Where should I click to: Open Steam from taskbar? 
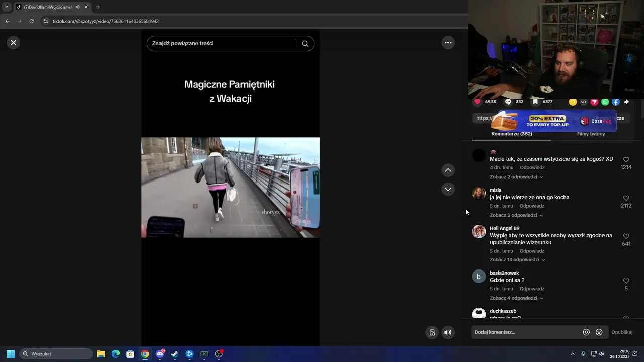175,354
